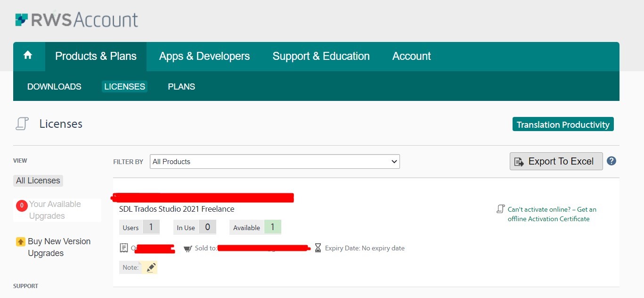
Task: Expand the All Products filter dropdown
Action: (x=275, y=161)
